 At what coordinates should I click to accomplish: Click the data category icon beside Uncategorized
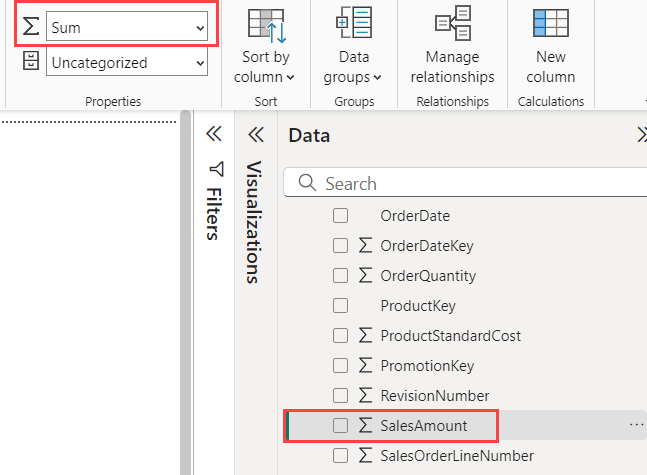(30, 62)
